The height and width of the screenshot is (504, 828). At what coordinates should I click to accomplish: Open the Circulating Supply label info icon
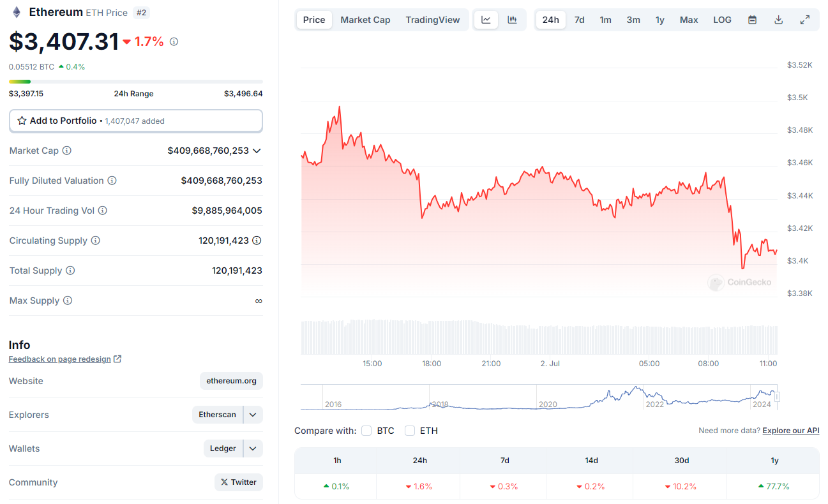coord(96,241)
